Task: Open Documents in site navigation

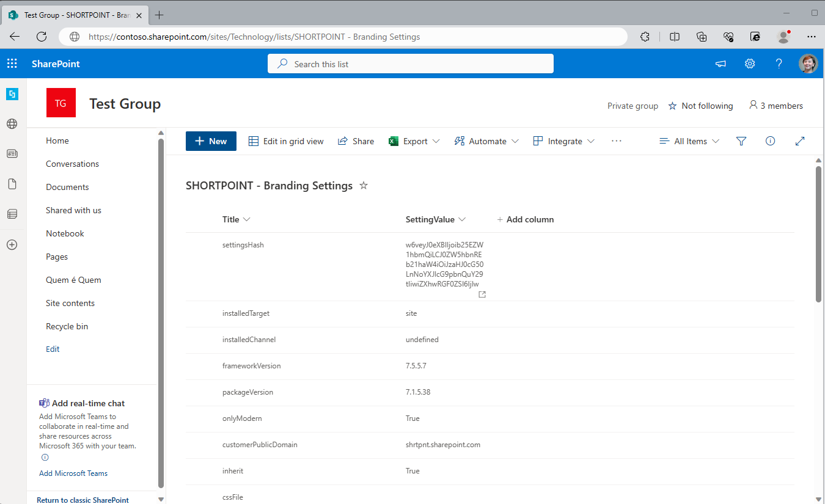Action: point(67,187)
